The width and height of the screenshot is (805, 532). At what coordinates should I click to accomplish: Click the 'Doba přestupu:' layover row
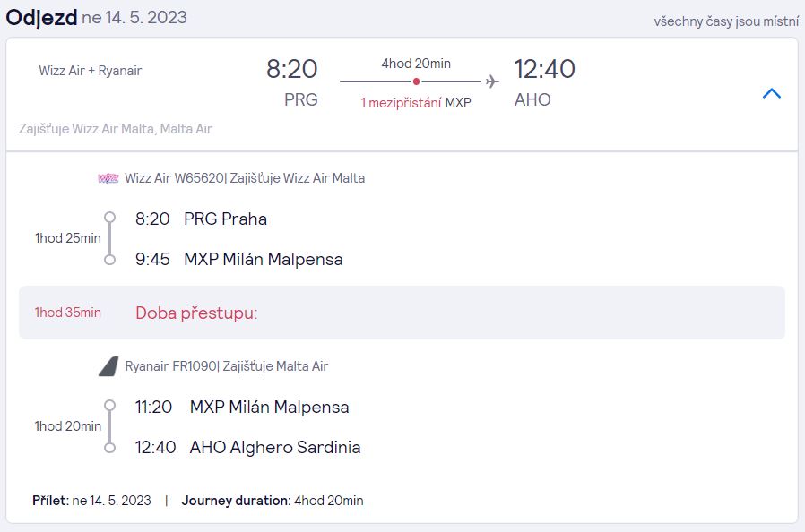pos(402,313)
